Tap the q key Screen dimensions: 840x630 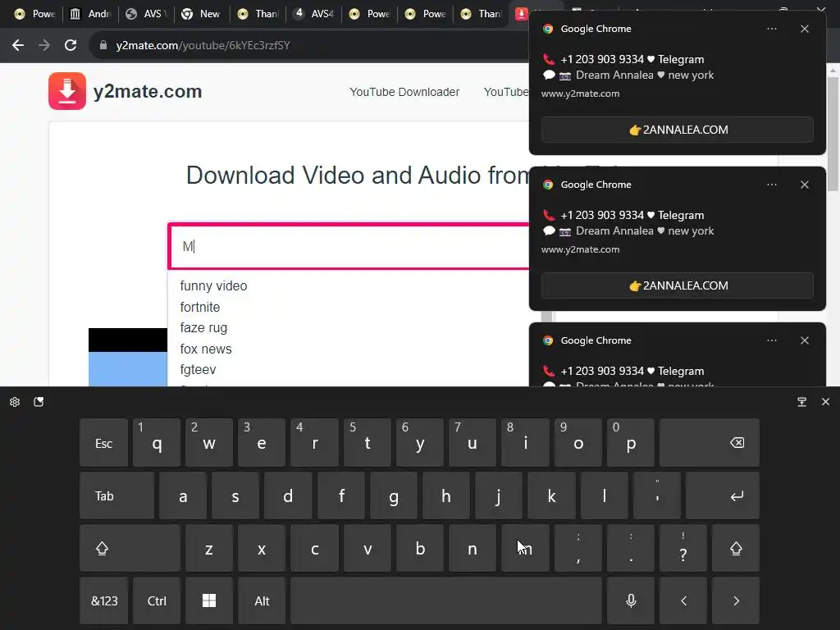[157, 442]
